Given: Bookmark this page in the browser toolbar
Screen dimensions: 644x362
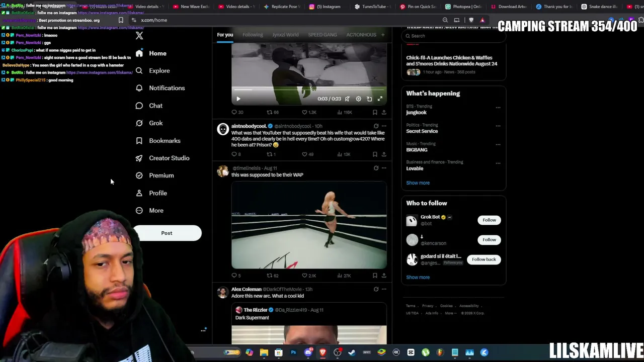Looking at the screenshot, I should (x=121, y=20).
